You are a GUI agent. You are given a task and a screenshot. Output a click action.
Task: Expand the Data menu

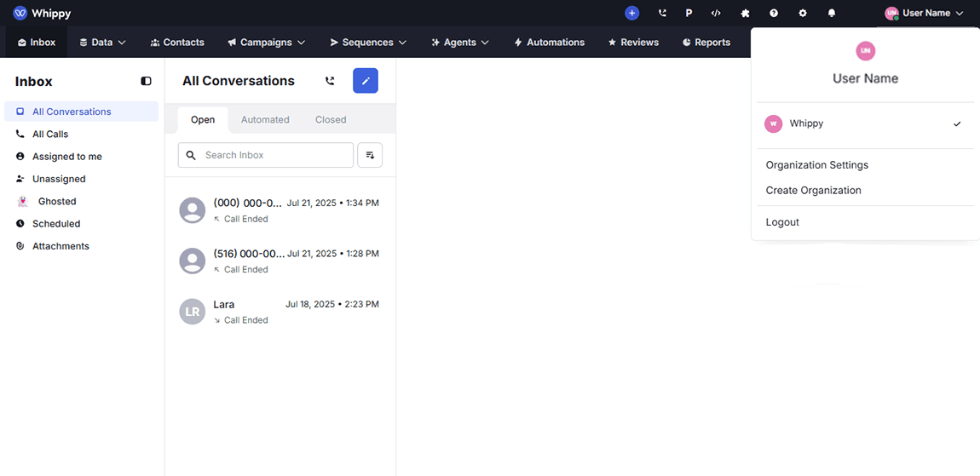coord(103,43)
